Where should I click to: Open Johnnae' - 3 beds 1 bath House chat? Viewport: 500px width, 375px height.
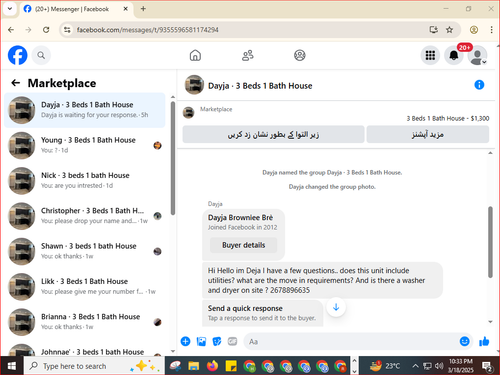[85, 349]
